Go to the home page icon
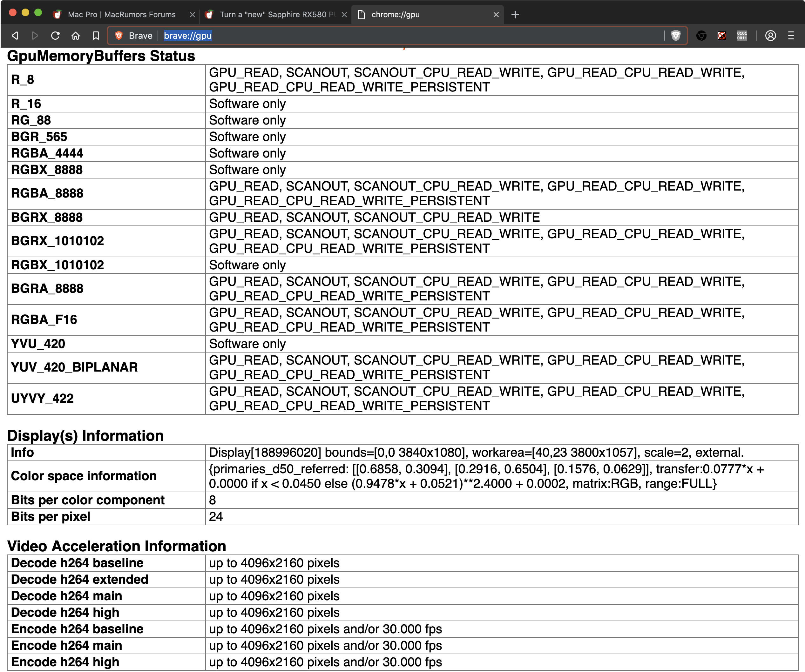805x672 pixels. tap(76, 36)
